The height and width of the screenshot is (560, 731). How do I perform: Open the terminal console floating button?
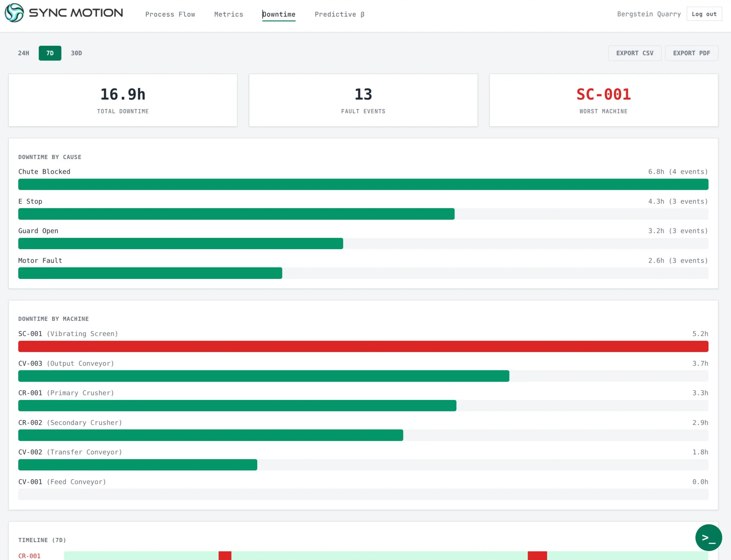pyautogui.click(x=708, y=537)
